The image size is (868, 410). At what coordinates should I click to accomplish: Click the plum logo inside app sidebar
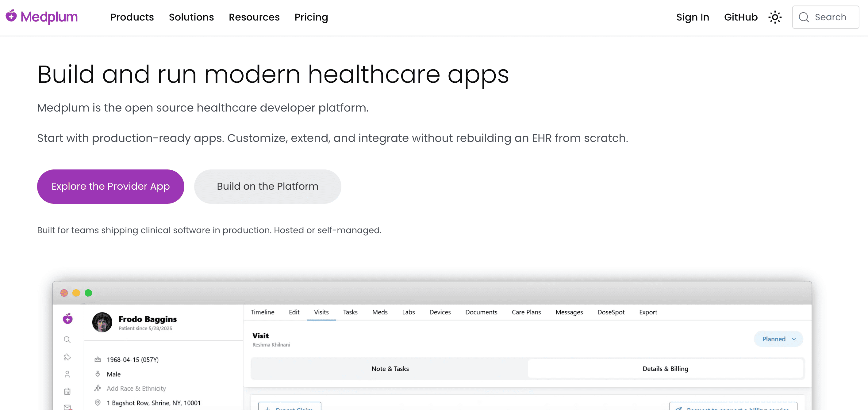click(x=68, y=318)
